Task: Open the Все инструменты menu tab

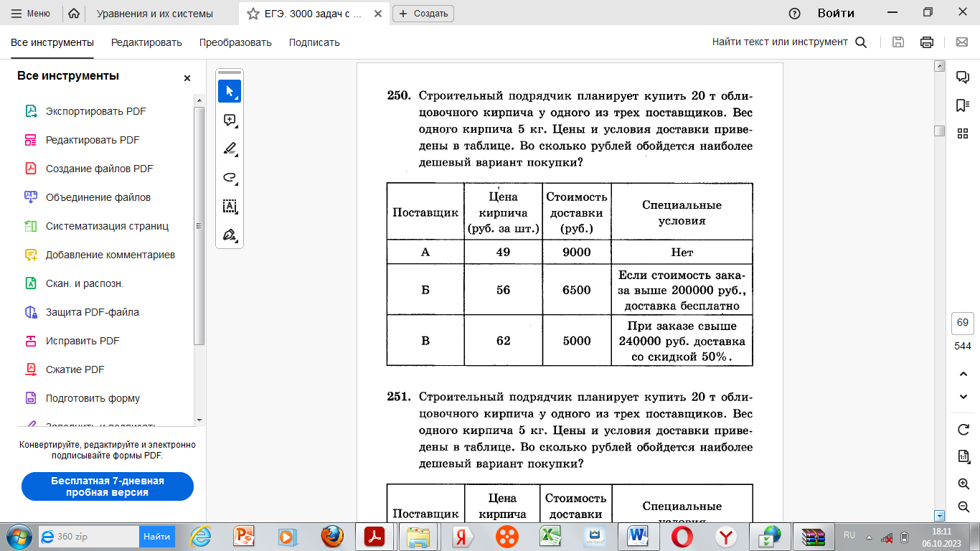Action: [x=52, y=42]
